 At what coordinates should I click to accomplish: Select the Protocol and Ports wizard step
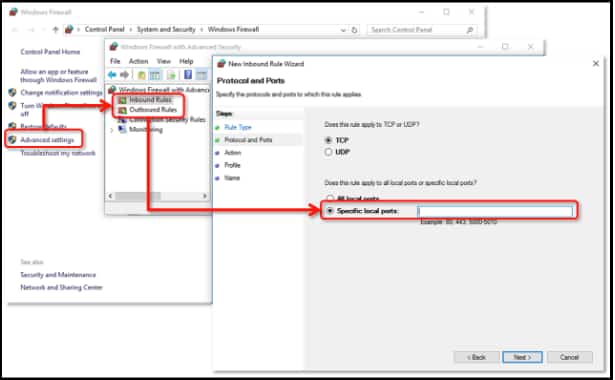tap(248, 140)
